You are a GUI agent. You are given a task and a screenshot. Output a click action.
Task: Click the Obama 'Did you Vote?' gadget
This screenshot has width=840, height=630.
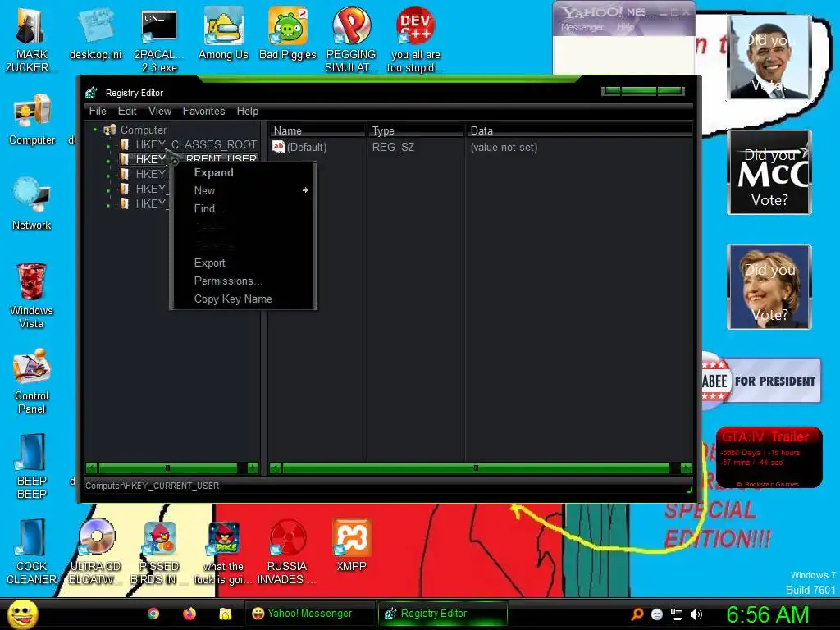[769, 57]
